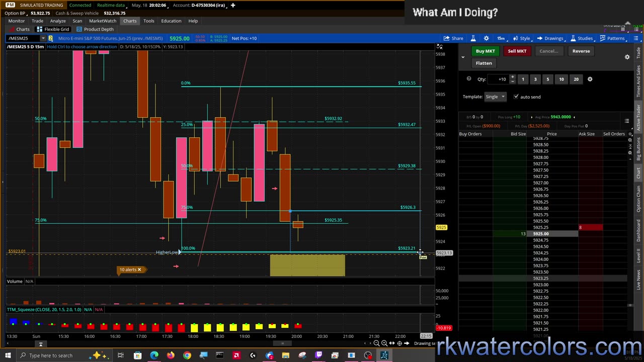Open the Realtime data dropdown
This screenshot has width=644, height=362.
pos(113,5)
